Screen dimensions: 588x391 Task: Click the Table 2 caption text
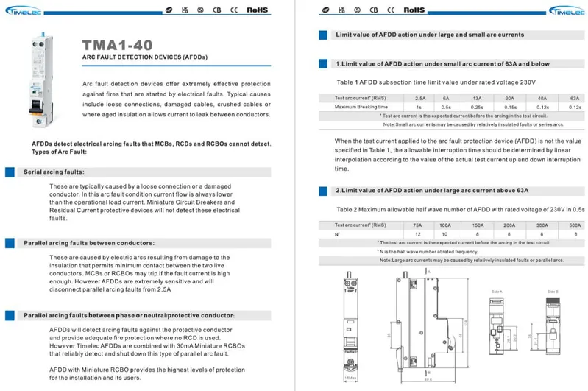click(461, 210)
